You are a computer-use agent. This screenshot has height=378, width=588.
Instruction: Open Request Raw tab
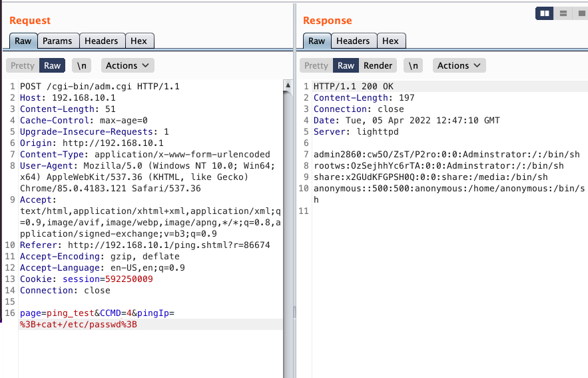(x=23, y=41)
